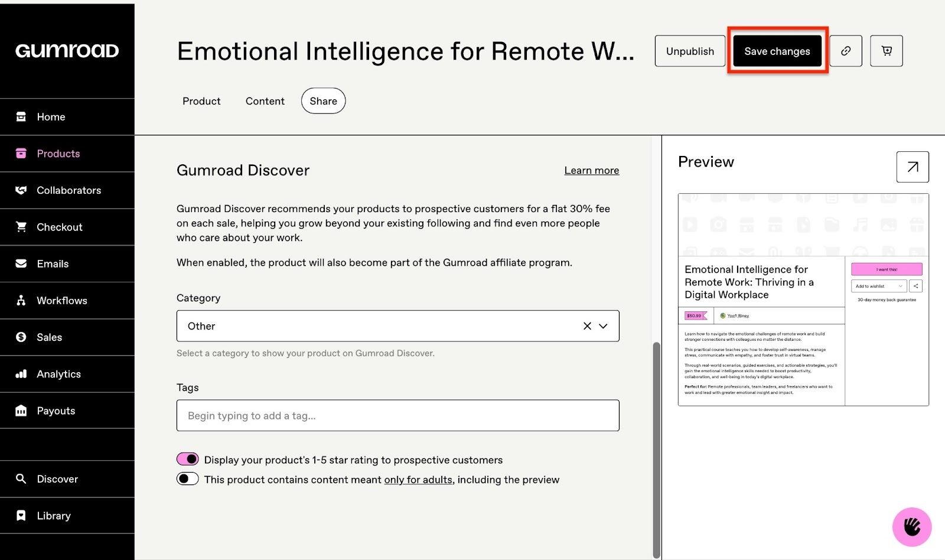Click the Unpublish button
The width and height of the screenshot is (945, 560).
(x=690, y=51)
